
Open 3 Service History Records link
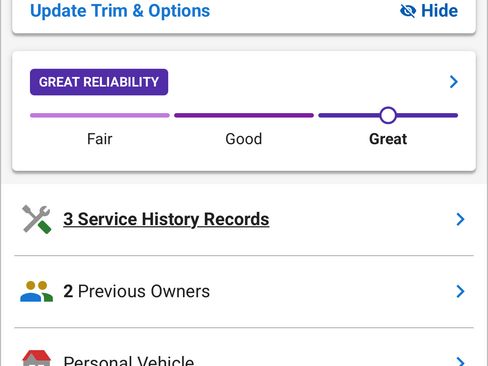click(x=166, y=219)
